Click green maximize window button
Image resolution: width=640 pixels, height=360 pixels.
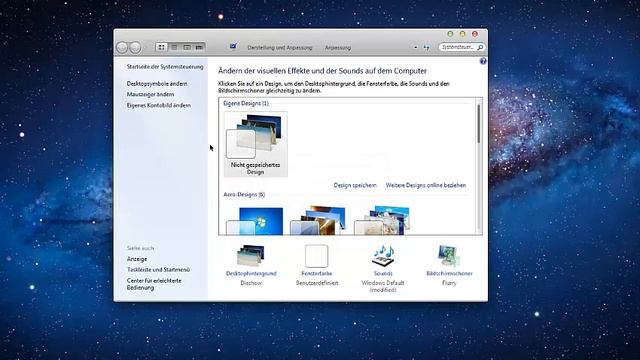[450, 34]
